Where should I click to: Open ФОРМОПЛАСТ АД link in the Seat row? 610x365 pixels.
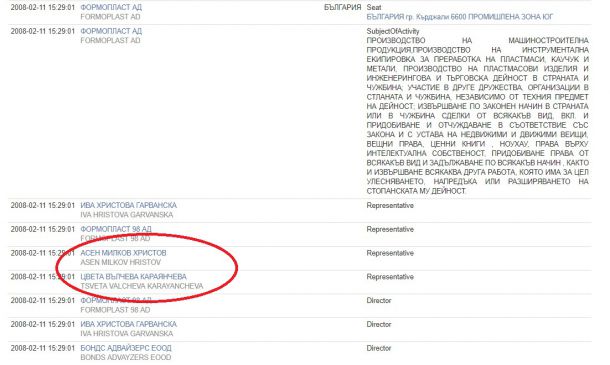pyautogui.click(x=111, y=7)
